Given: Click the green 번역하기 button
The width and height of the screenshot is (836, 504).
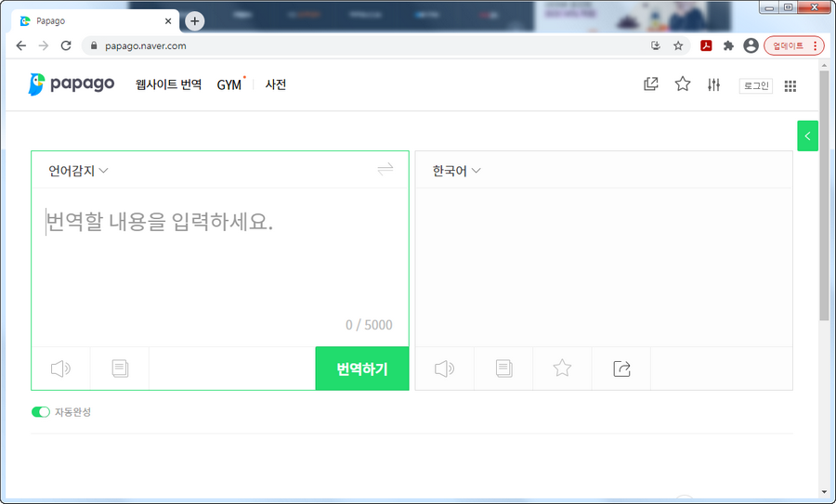Looking at the screenshot, I should [x=362, y=368].
